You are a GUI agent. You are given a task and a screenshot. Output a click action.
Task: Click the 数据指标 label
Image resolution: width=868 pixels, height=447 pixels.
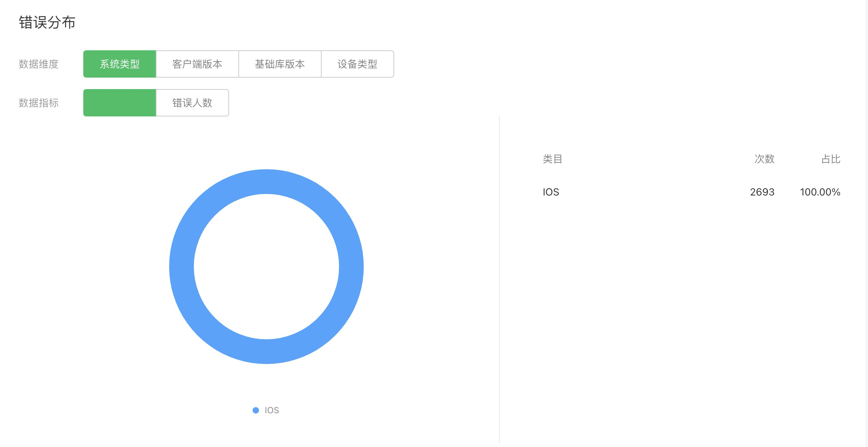tap(38, 103)
